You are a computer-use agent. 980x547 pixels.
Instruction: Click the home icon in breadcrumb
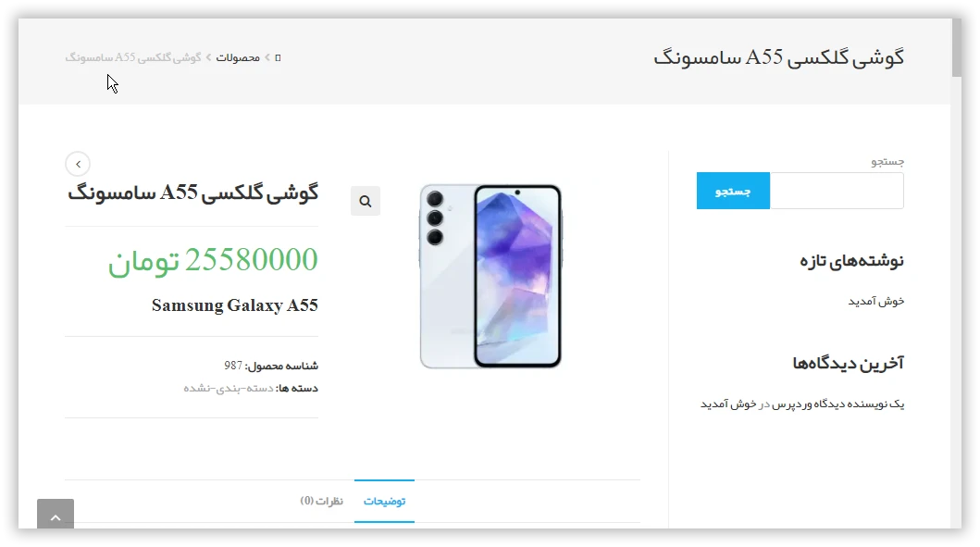coord(279,57)
